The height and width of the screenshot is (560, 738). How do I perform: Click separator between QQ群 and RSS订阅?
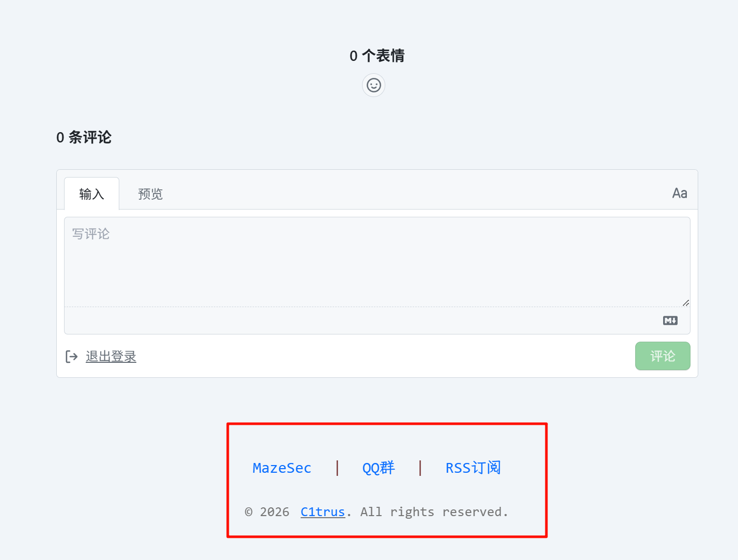pos(420,468)
